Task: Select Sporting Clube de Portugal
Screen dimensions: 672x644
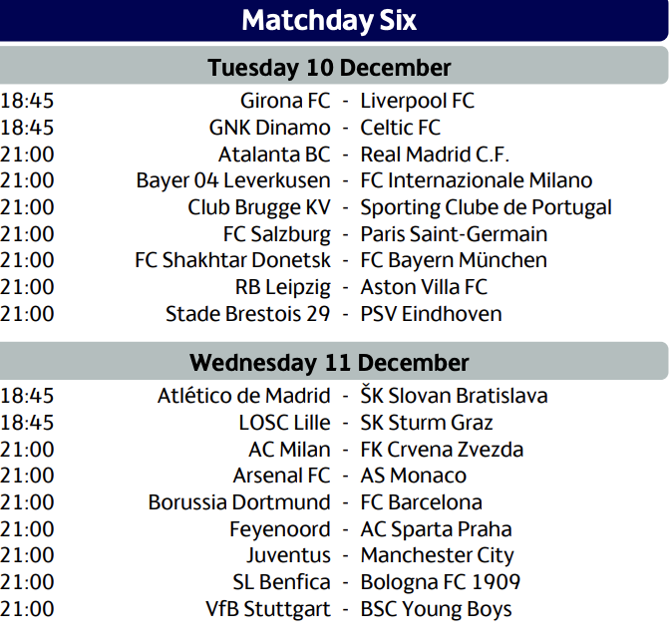Action: 486,207
